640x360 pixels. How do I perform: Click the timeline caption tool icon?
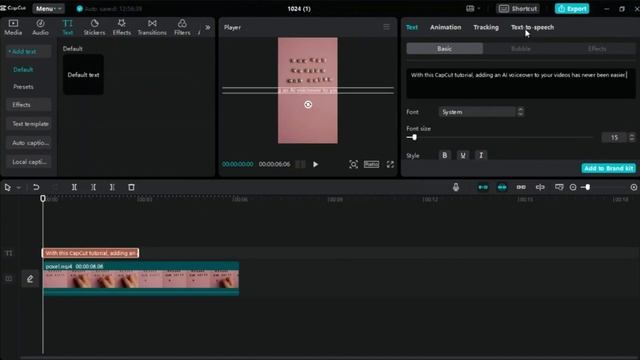click(x=559, y=187)
